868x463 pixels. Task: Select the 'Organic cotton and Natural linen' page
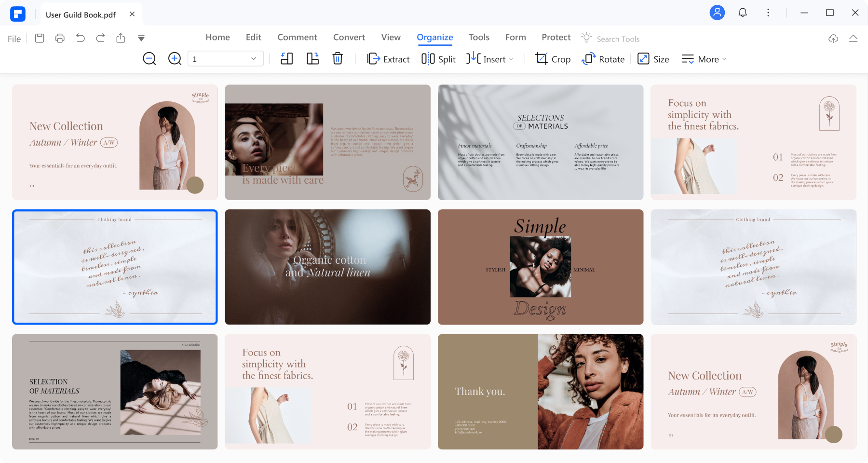(328, 267)
